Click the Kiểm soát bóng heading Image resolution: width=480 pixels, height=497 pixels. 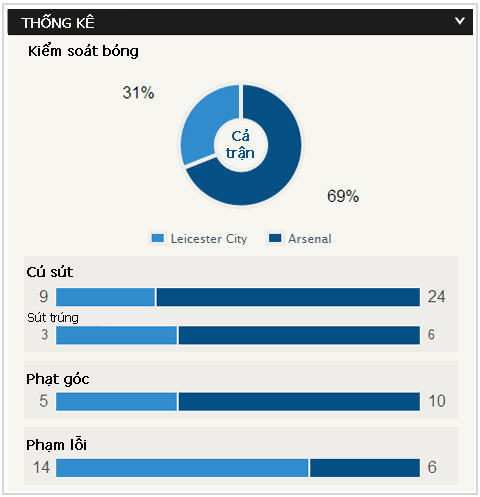pyautogui.click(x=83, y=51)
